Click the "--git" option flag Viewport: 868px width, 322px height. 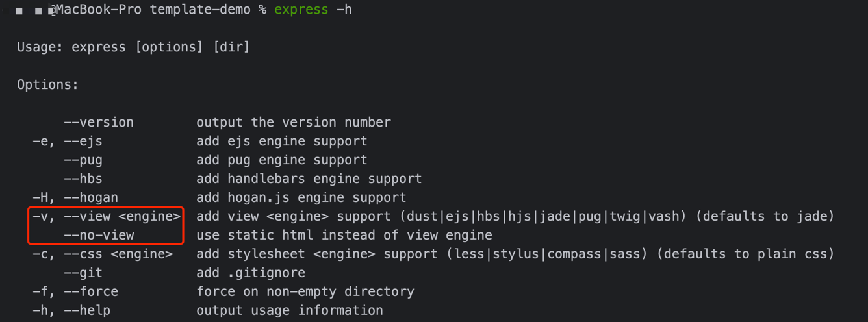coord(83,273)
